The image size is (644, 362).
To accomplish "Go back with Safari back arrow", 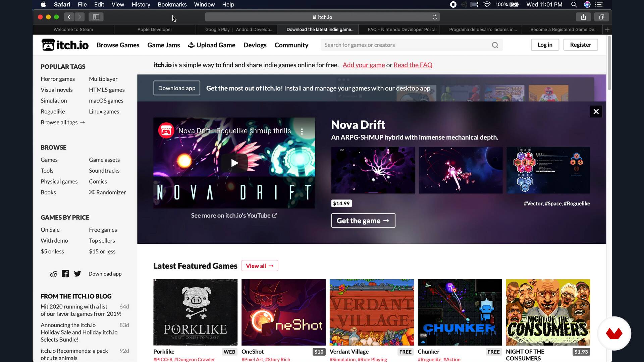I will pos(69,17).
